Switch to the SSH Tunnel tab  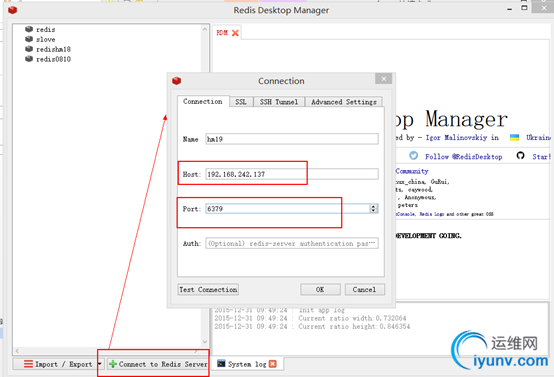point(279,102)
